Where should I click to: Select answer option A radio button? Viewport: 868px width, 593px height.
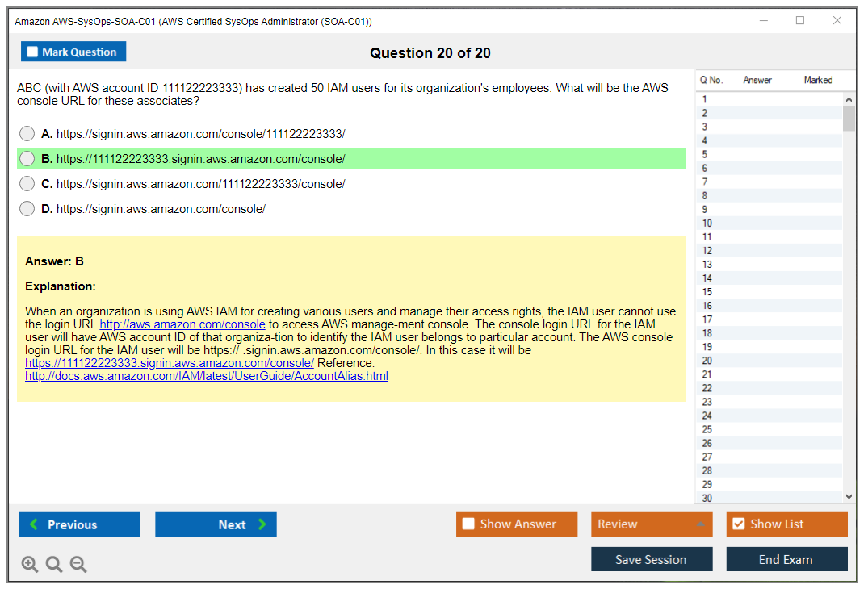pyautogui.click(x=27, y=134)
